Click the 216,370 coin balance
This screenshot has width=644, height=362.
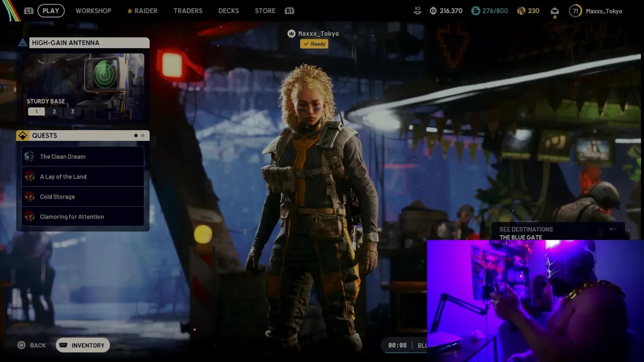coord(451,11)
